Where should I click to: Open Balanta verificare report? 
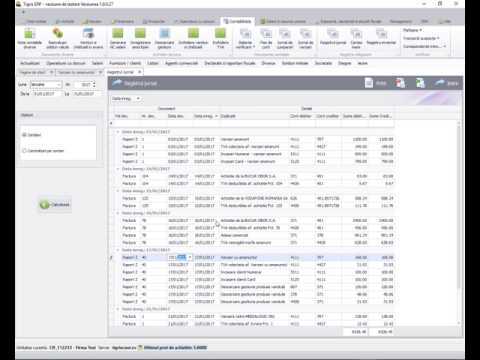[245, 38]
